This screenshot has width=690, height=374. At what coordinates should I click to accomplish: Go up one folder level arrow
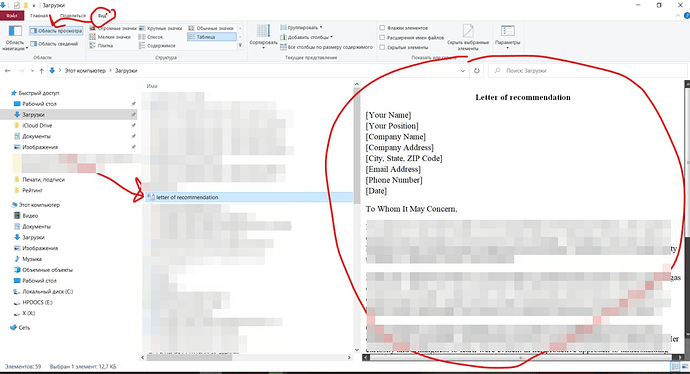(41, 70)
